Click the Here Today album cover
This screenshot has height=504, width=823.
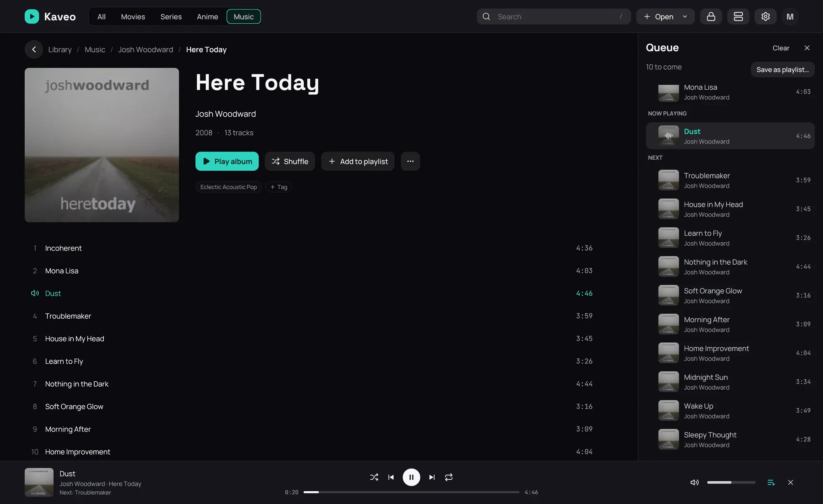click(x=102, y=145)
